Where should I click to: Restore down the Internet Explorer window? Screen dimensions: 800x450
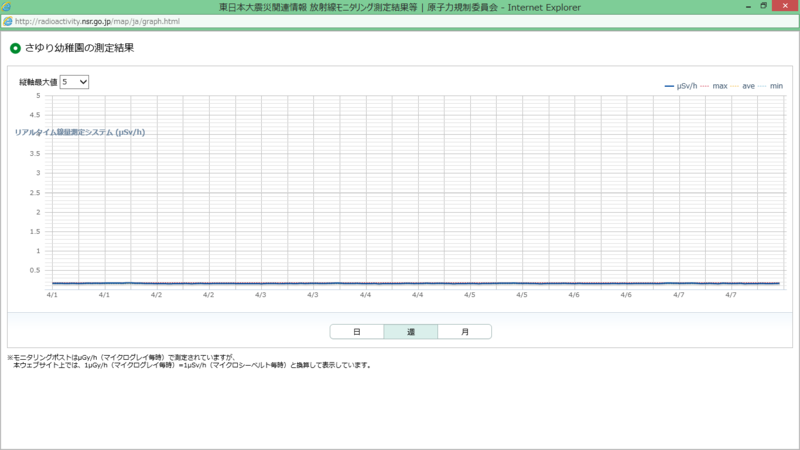point(764,6)
